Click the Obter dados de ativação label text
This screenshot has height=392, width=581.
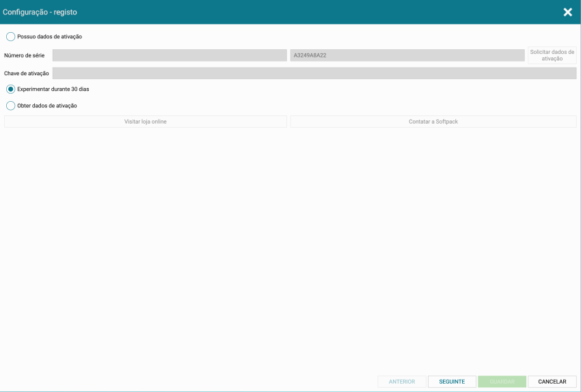[46, 106]
